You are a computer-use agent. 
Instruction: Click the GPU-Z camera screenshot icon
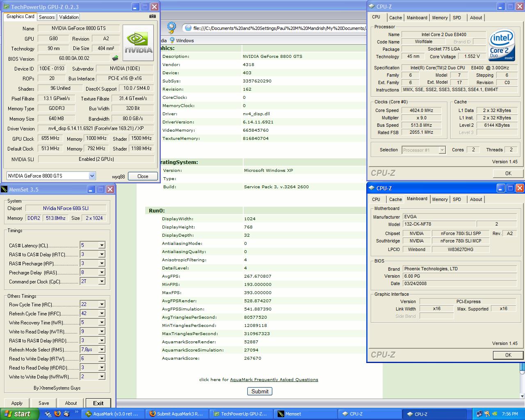[153, 16]
